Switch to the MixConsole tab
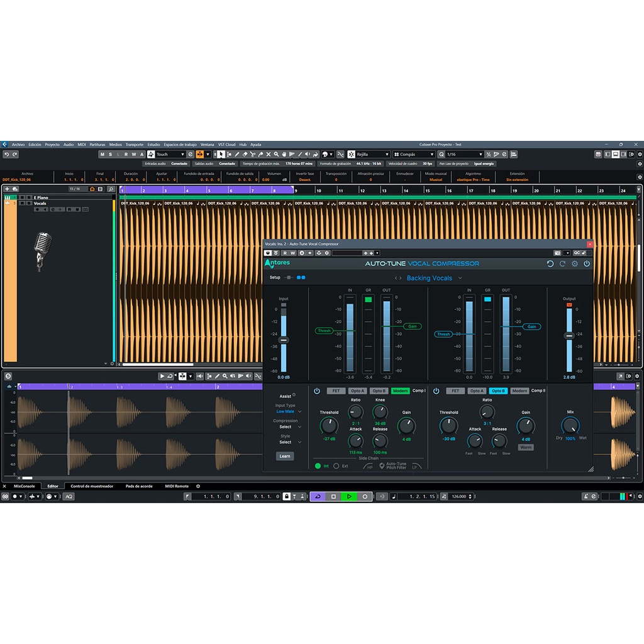Image resolution: width=644 pixels, height=644 pixels. point(24,486)
